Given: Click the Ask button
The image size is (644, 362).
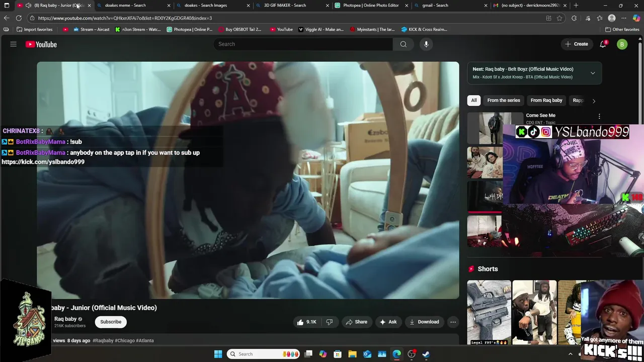Looking at the screenshot, I should coord(388,322).
